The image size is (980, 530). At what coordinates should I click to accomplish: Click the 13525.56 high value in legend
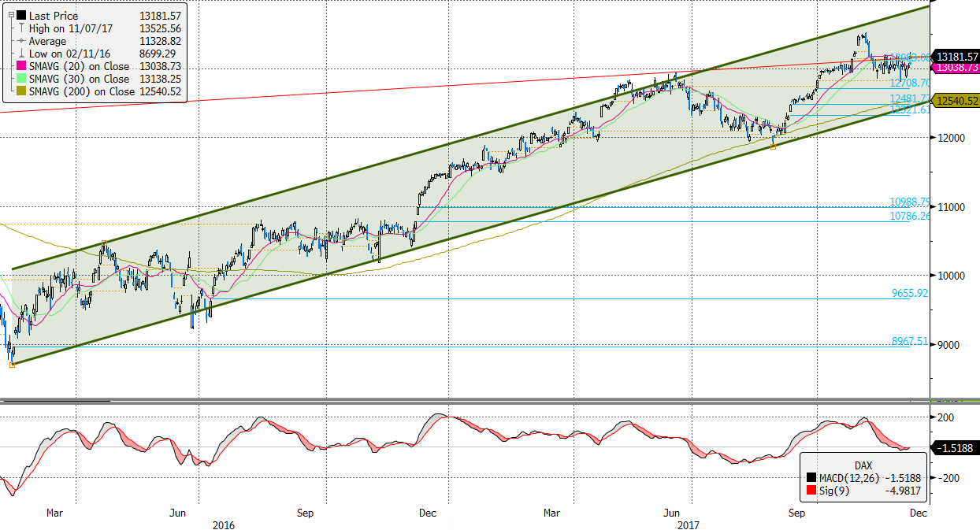[x=160, y=28]
